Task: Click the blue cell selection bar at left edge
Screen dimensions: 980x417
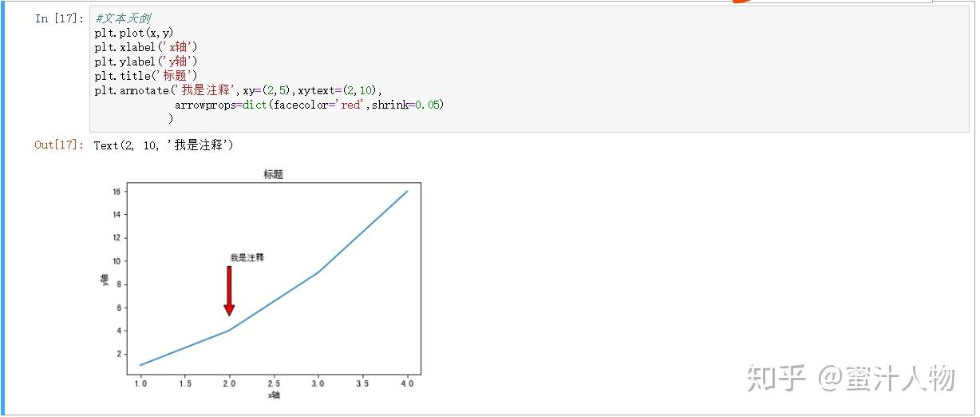Action: (x=2, y=208)
